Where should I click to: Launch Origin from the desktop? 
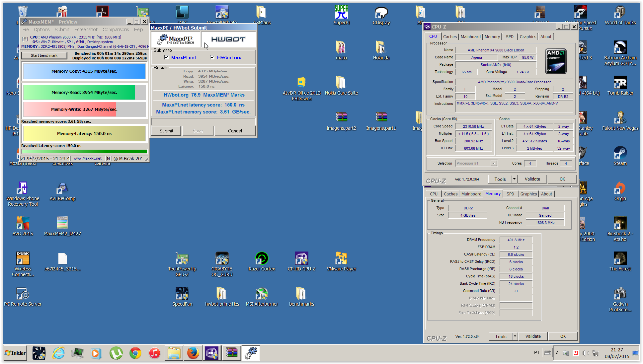[620, 191]
